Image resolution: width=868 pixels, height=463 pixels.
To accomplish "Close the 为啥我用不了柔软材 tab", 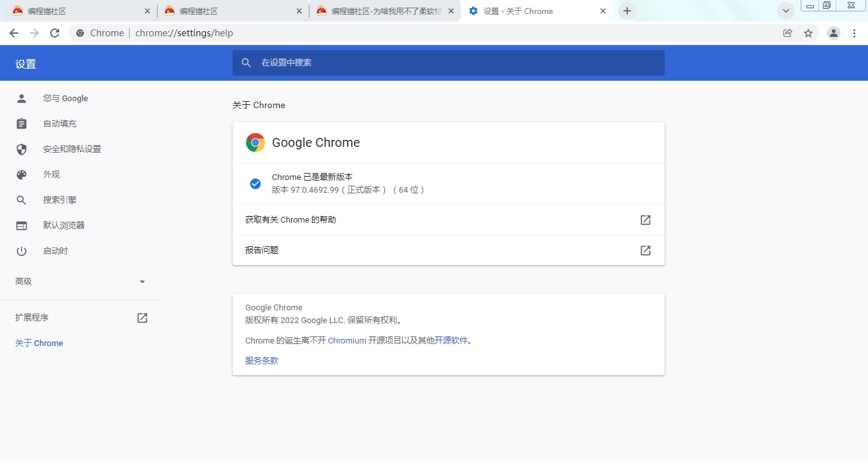I will (451, 11).
